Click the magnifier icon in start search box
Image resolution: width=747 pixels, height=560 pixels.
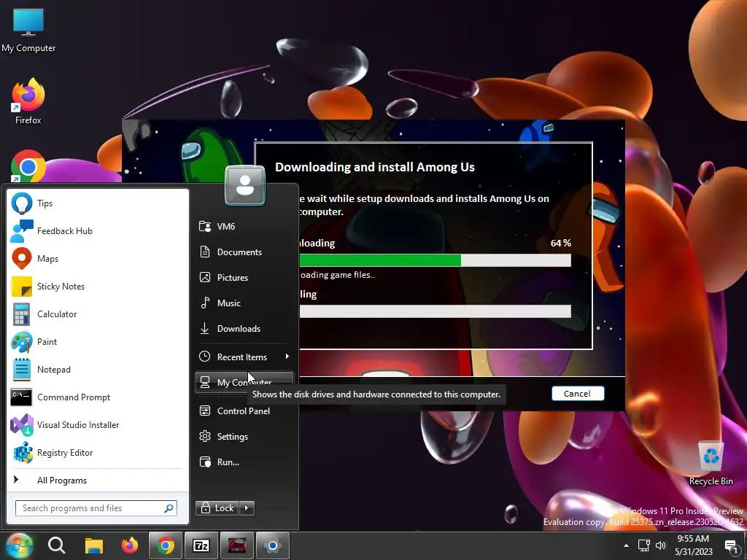pos(169,508)
